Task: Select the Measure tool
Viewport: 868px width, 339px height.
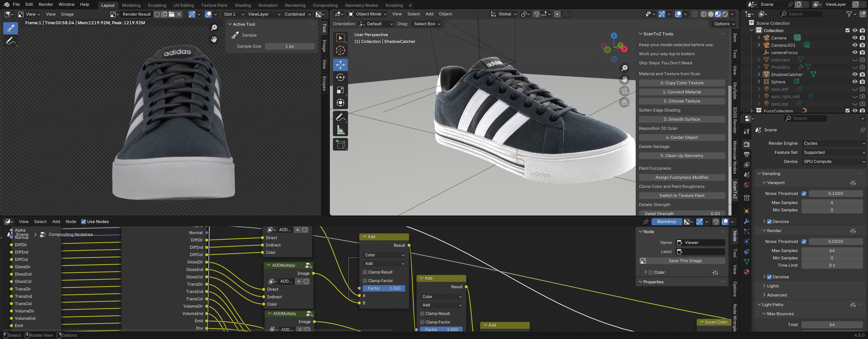Action: pos(340,130)
